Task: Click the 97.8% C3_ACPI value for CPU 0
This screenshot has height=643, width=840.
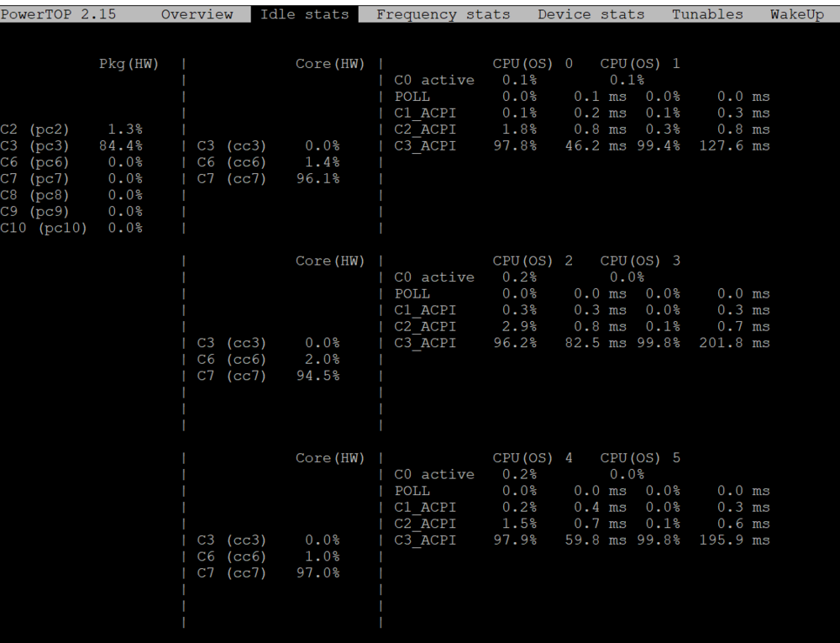Action: click(x=516, y=145)
